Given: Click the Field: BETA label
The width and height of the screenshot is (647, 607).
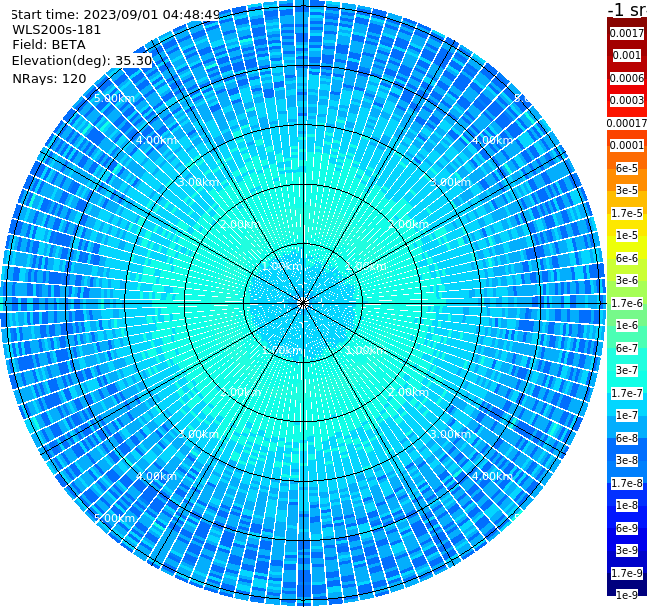Looking at the screenshot, I should click(x=49, y=45).
